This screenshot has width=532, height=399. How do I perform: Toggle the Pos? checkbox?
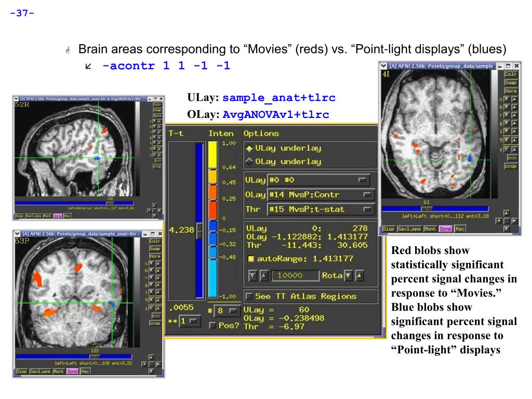tap(212, 325)
